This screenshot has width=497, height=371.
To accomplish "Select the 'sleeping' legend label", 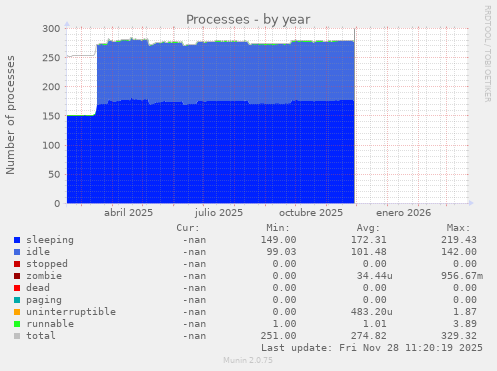I will tap(50, 240).
